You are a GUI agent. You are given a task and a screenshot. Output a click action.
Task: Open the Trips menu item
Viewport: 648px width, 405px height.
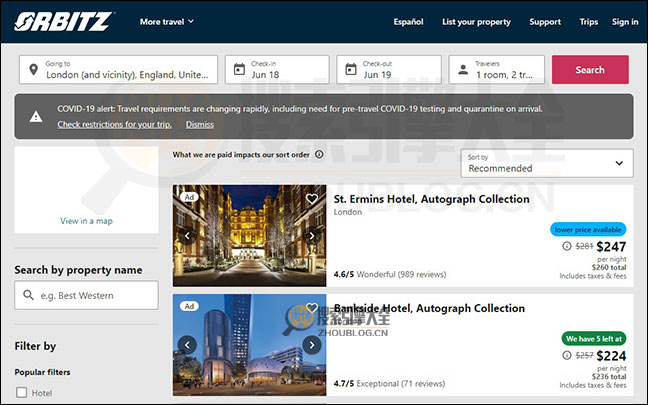click(588, 21)
